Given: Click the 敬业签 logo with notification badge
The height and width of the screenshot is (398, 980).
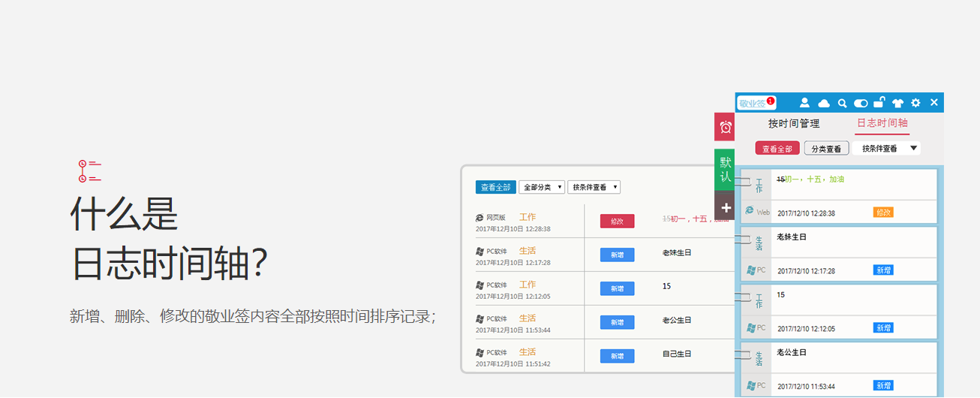Looking at the screenshot, I should [x=755, y=103].
